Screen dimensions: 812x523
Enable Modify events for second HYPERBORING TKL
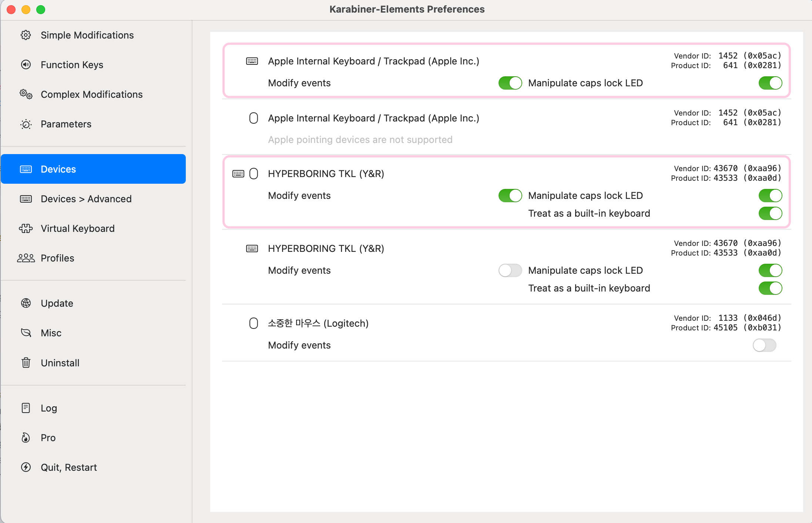[x=510, y=270]
